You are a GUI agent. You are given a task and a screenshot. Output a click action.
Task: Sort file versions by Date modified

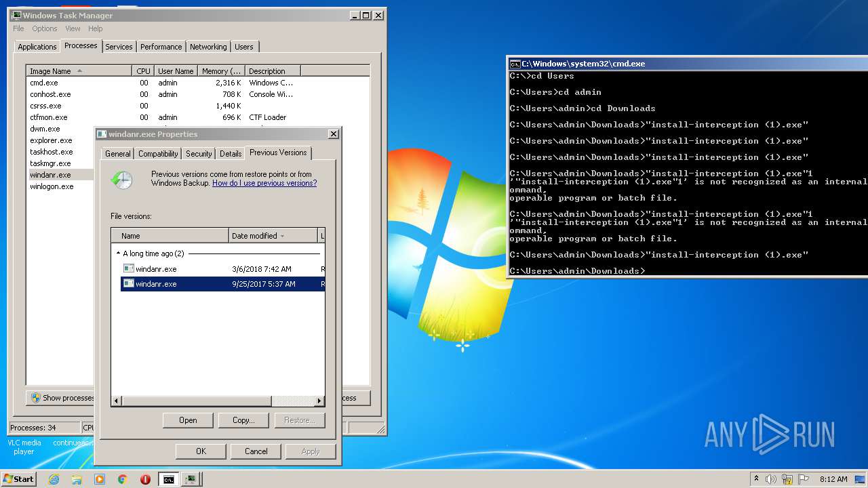273,236
